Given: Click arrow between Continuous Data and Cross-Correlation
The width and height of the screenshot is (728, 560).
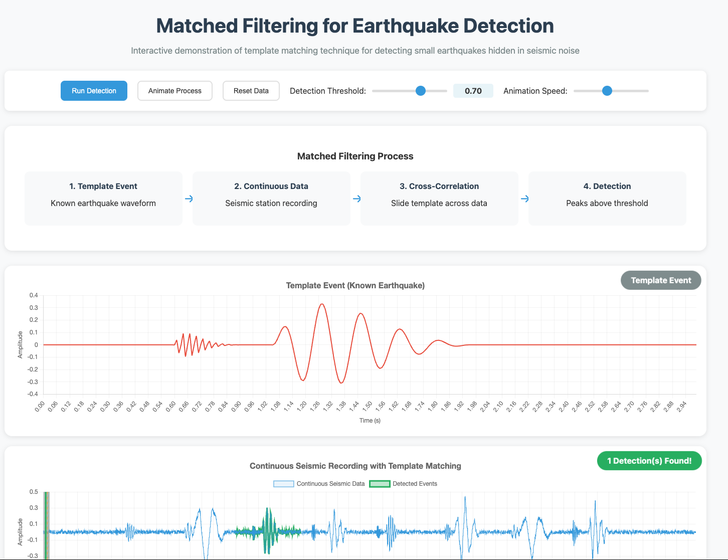Looking at the screenshot, I should (356, 199).
